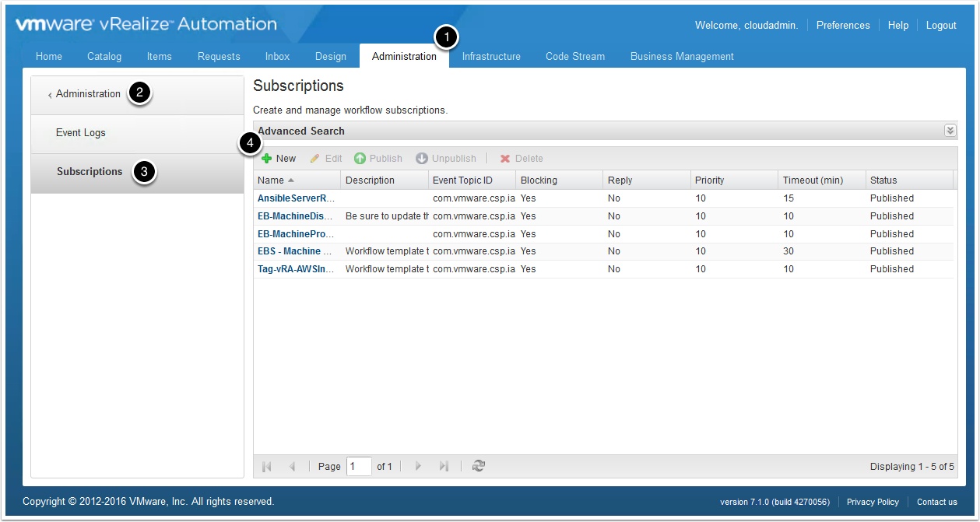The height and width of the screenshot is (522, 980).
Task: Open the EB-MachinePro... subscription
Action: [296, 234]
